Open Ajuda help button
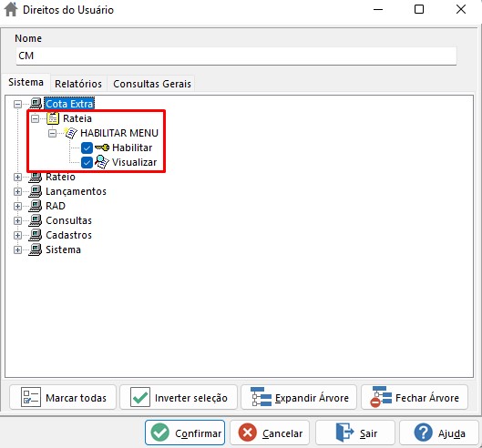Screen dimensions: 482x448 coord(439,433)
